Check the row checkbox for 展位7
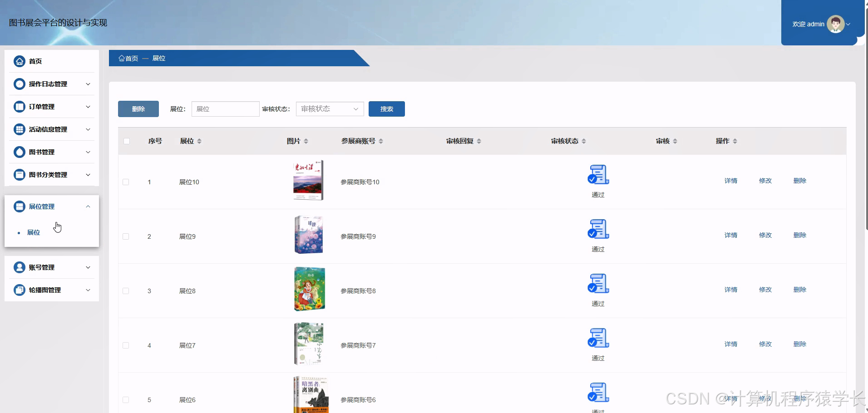868x413 pixels. [x=126, y=345]
